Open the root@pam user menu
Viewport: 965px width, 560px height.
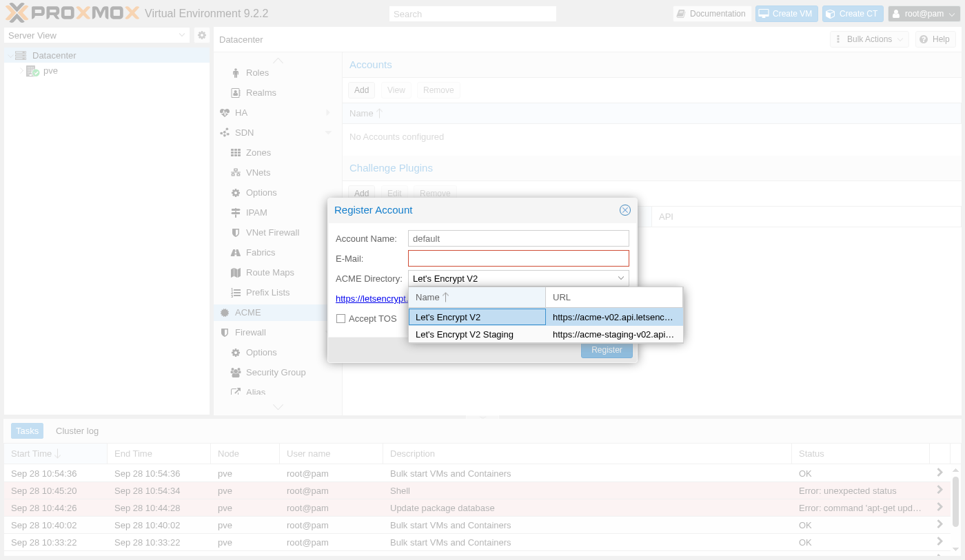point(924,14)
